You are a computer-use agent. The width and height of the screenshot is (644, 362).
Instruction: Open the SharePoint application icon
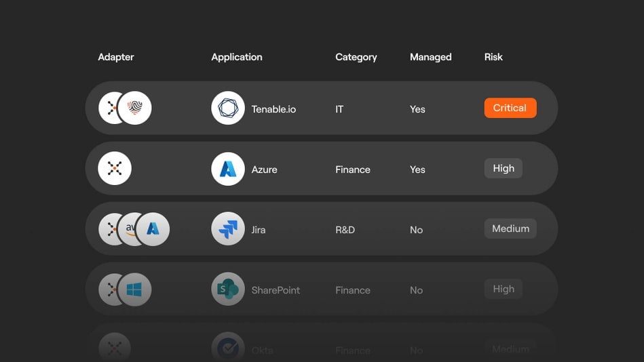click(x=228, y=289)
